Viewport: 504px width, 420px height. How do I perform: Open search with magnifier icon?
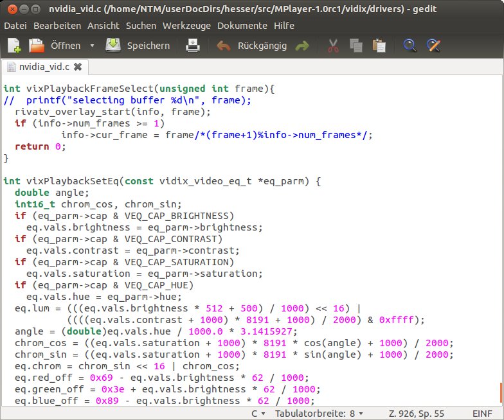(410, 45)
